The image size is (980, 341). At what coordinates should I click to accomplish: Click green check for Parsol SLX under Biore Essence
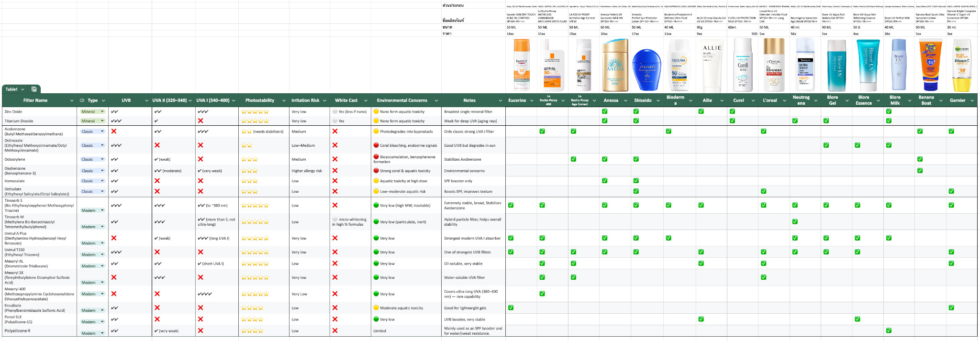(x=857, y=319)
